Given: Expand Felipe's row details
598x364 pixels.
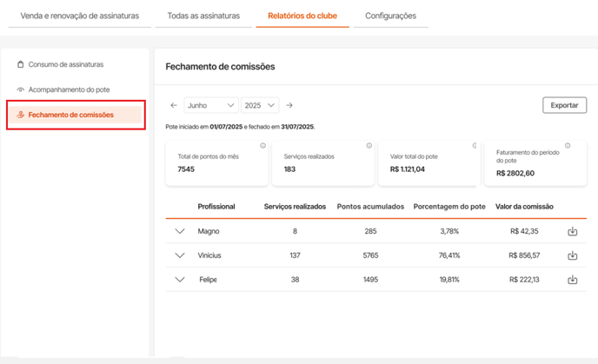Looking at the screenshot, I should point(180,280).
